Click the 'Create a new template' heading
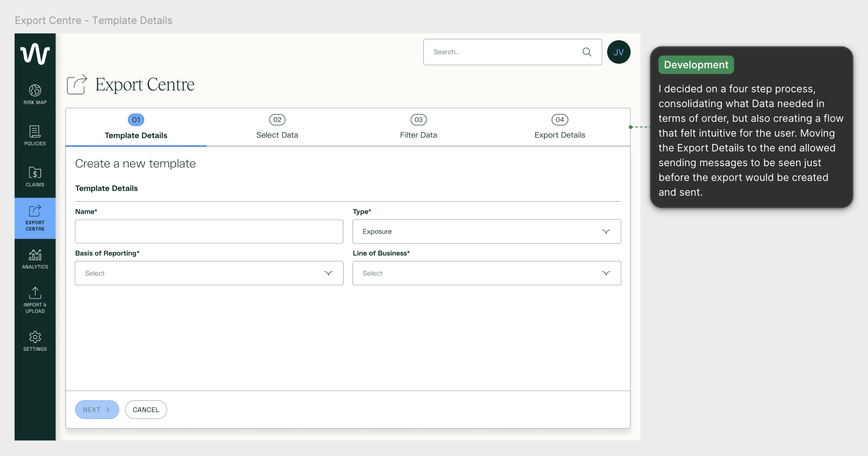The image size is (868, 456). 135,164
